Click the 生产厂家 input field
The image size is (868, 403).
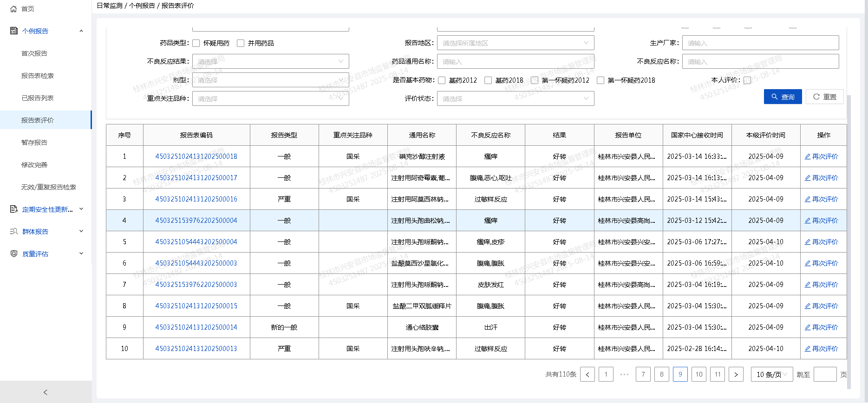760,43
